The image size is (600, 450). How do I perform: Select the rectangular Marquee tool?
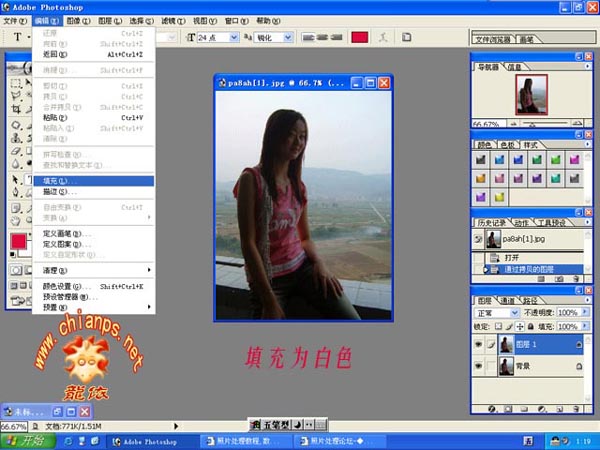[x=16, y=83]
